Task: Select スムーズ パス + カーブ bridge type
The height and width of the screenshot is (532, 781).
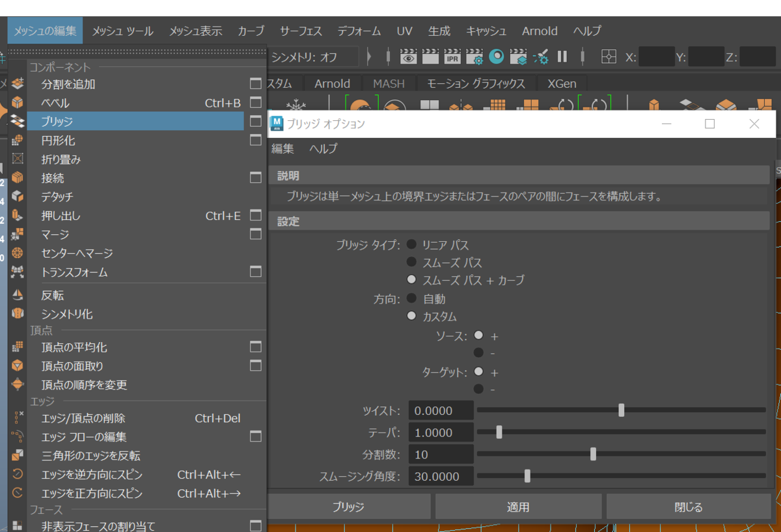Action: point(411,280)
